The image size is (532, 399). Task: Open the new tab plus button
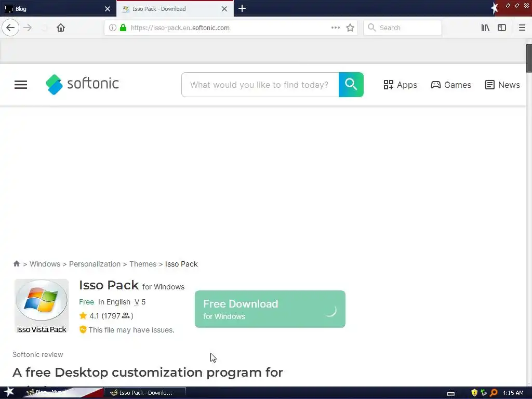242,8
